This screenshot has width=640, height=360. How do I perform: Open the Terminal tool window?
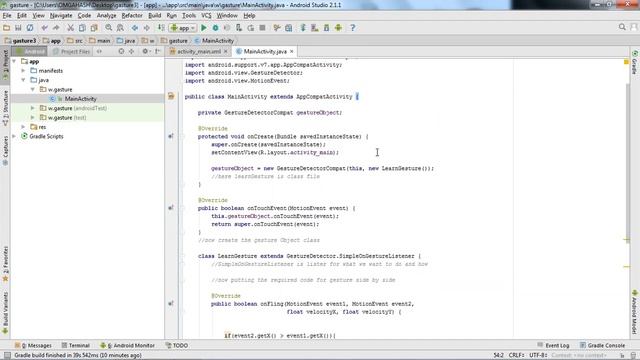(76, 345)
